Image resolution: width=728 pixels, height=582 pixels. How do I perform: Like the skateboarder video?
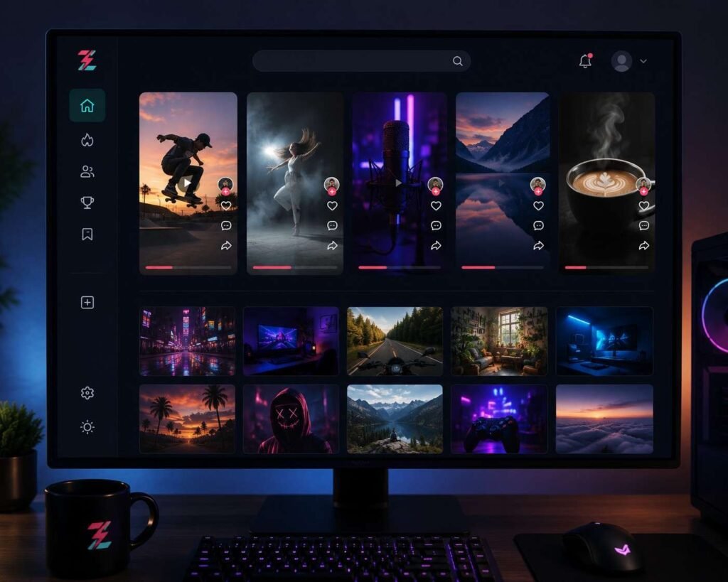click(x=226, y=205)
